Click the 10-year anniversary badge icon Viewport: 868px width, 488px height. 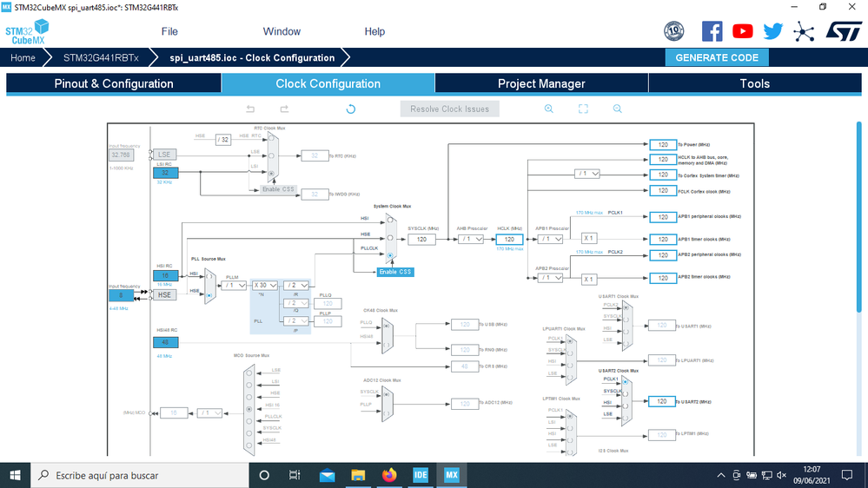click(673, 31)
